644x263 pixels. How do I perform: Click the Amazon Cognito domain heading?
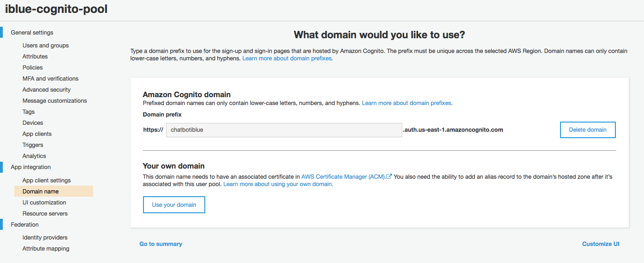(187, 95)
